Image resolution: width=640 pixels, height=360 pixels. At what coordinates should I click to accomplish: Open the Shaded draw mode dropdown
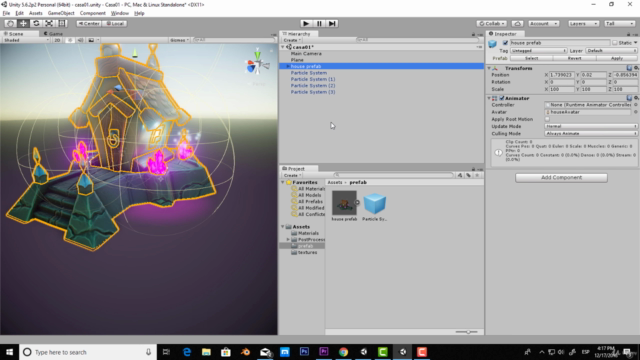tap(26, 40)
